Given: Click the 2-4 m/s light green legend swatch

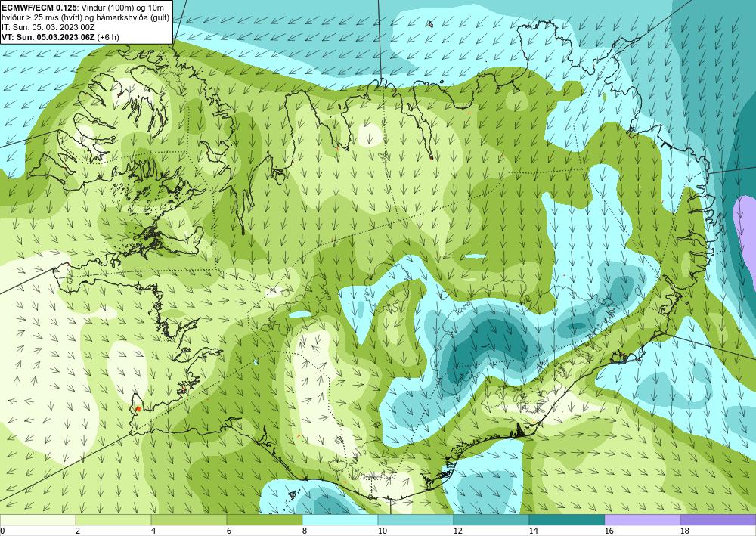Looking at the screenshot, I should pos(113,519).
